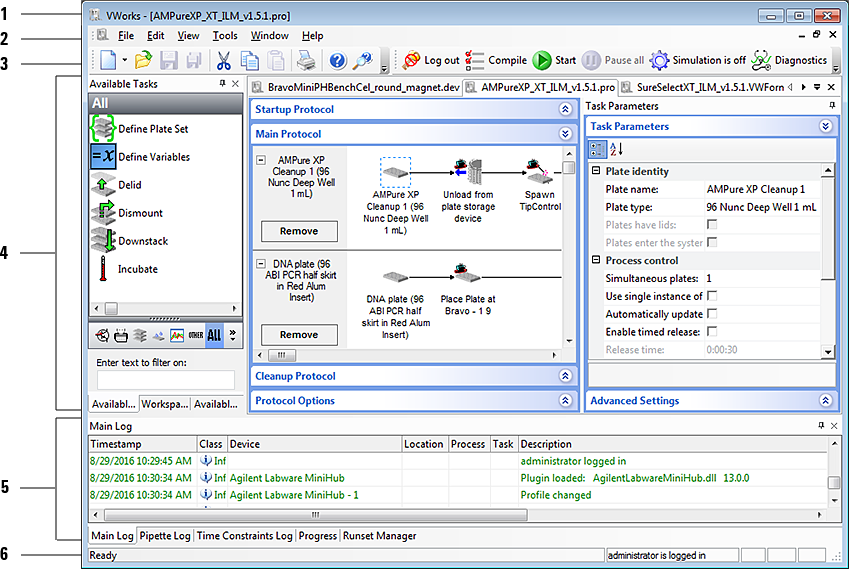The image size is (849, 570).
Task: Click the alphabetical sort A-Z icon
Action: tap(617, 149)
